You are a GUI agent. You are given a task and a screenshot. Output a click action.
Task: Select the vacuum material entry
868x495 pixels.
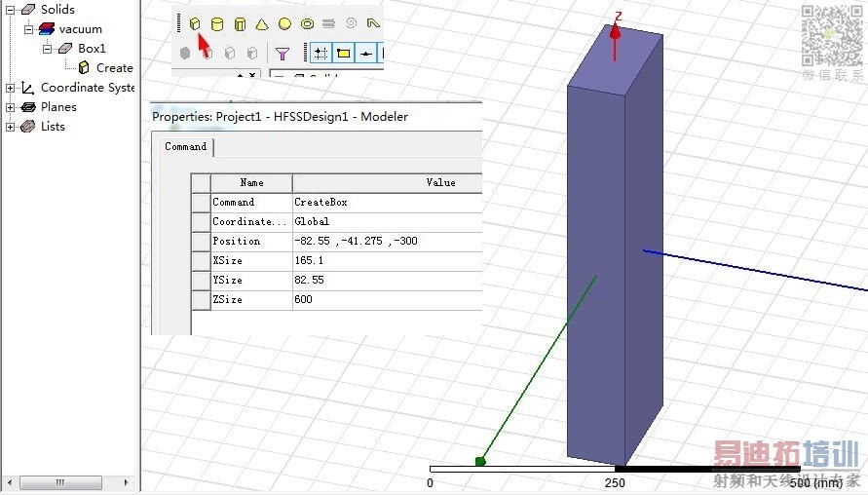click(x=80, y=29)
